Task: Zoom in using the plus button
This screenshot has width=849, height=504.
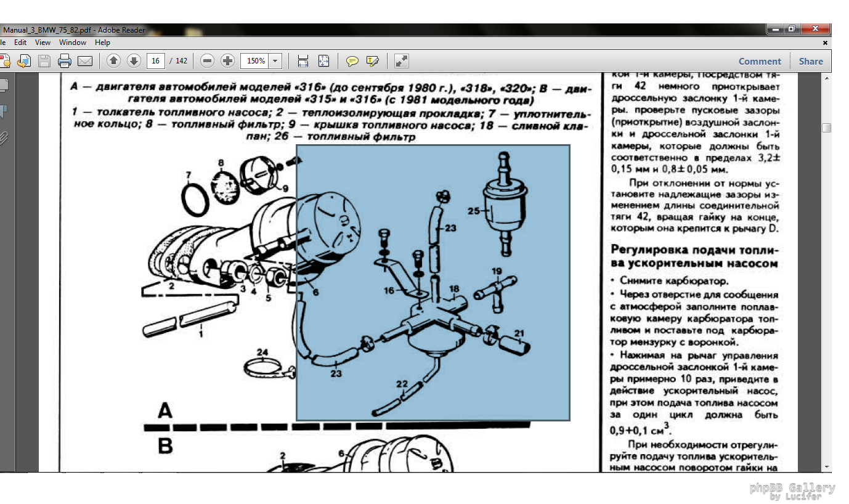Action: 227,61
